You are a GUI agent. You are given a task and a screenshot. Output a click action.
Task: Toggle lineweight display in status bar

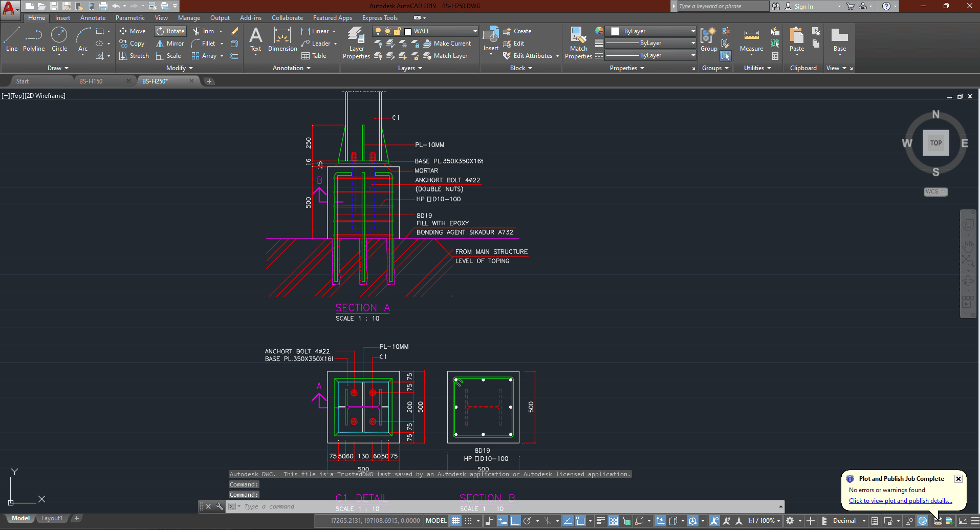(600, 521)
